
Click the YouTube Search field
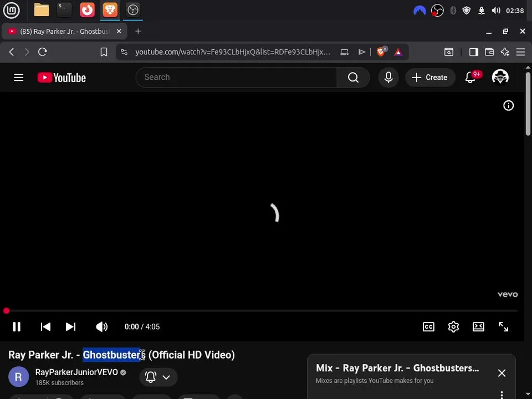236,78
